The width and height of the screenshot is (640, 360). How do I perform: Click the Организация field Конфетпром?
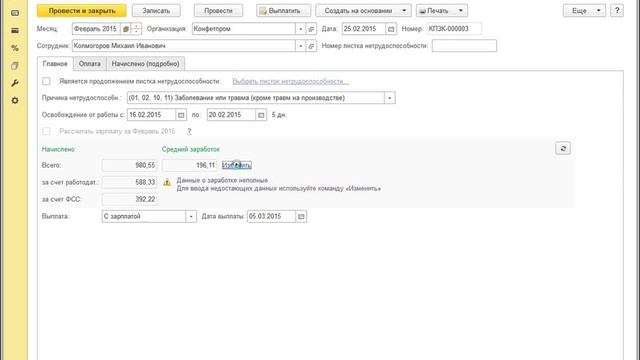click(x=244, y=29)
